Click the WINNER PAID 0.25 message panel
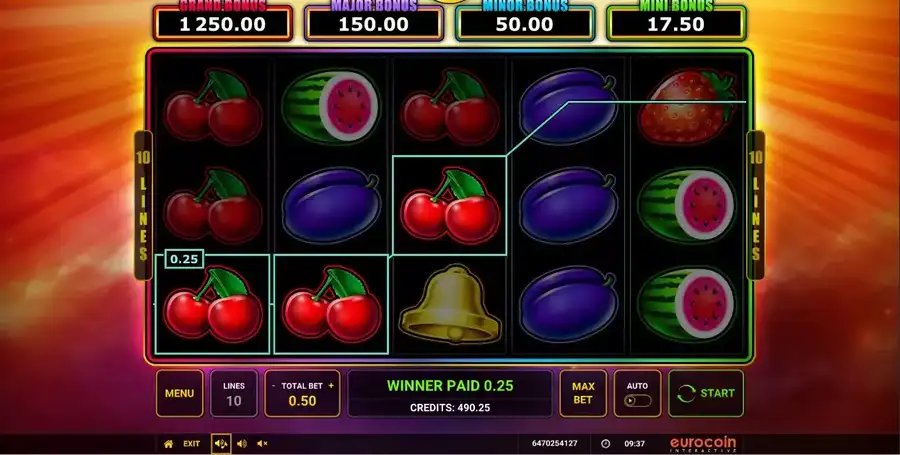 click(x=450, y=394)
